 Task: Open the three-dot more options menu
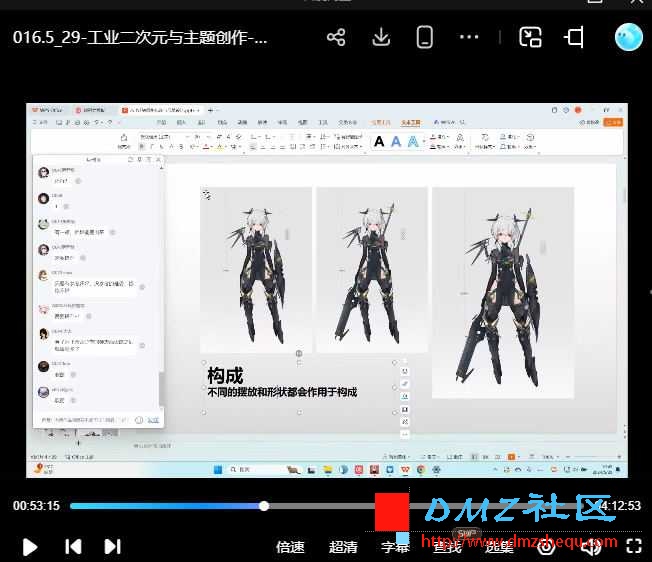tap(469, 37)
